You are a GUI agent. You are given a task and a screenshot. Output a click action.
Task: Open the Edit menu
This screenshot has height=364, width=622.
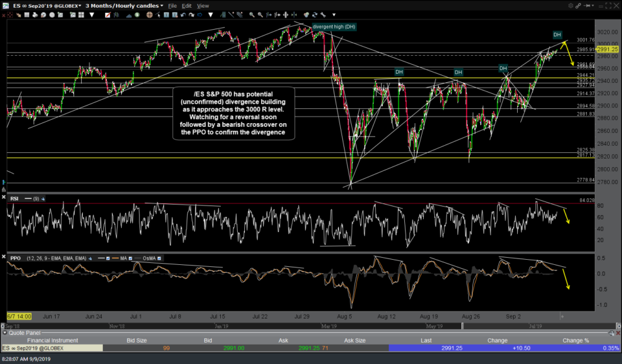point(187,6)
